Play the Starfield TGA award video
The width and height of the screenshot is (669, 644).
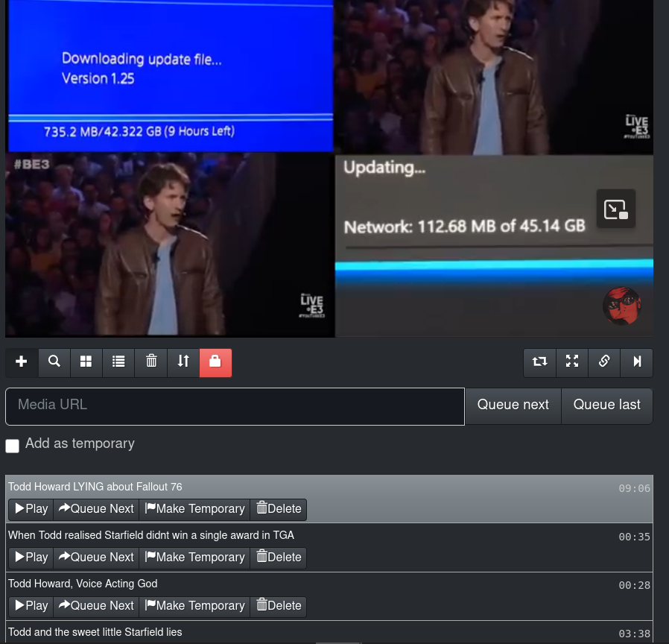(x=31, y=558)
